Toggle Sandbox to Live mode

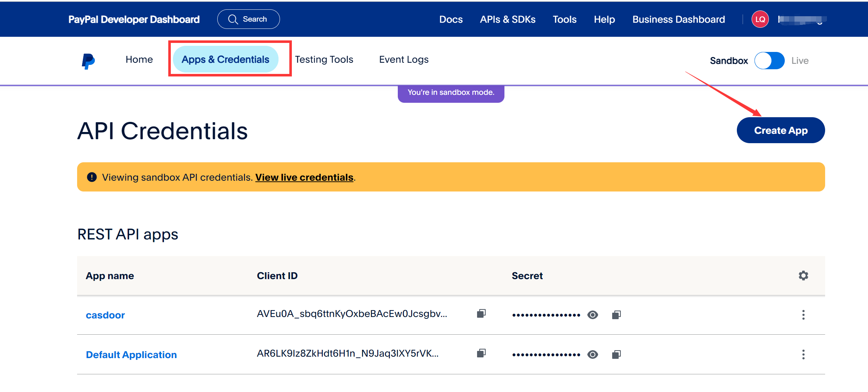[770, 60]
